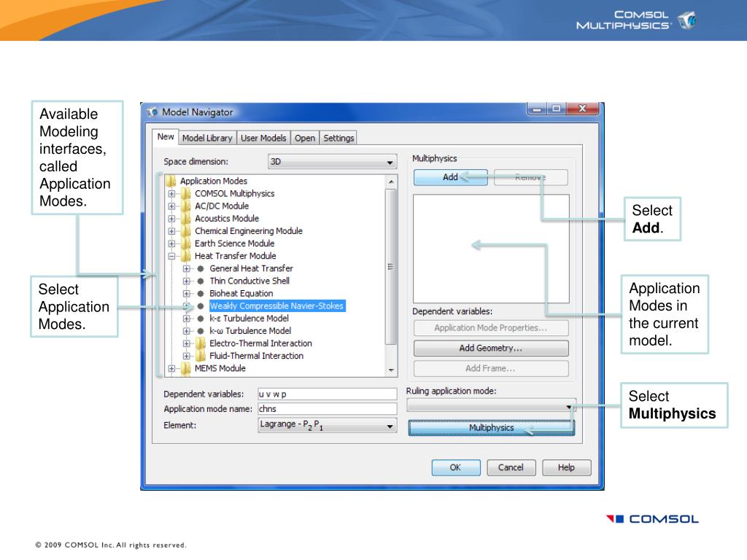Expand the Chemical Engineering Module node
Screen dimensions: 747x560
(x=171, y=231)
